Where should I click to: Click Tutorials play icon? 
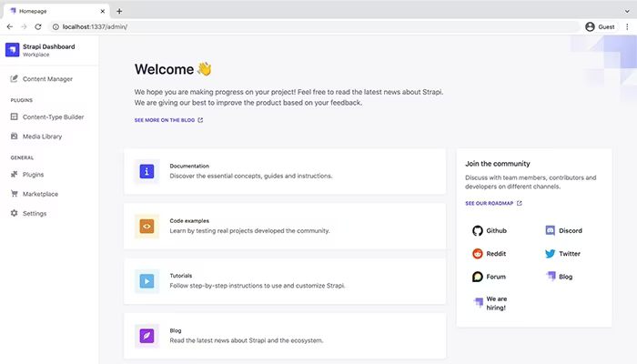point(147,281)
